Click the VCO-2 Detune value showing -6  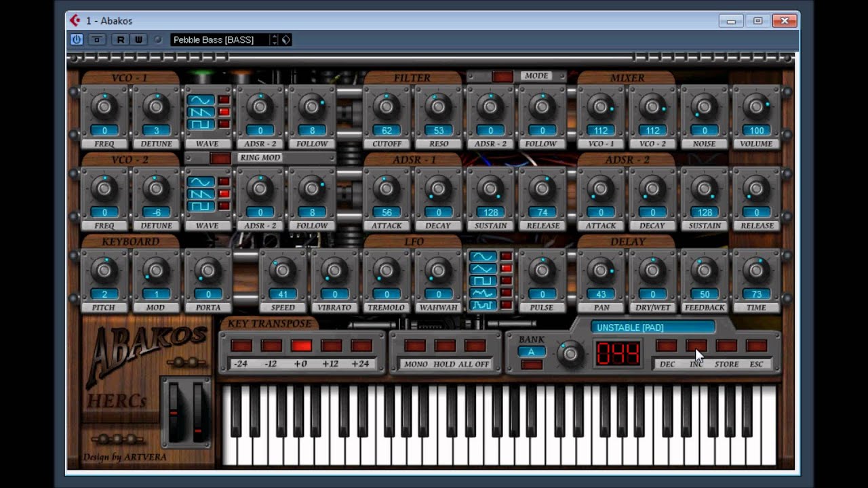156,212
